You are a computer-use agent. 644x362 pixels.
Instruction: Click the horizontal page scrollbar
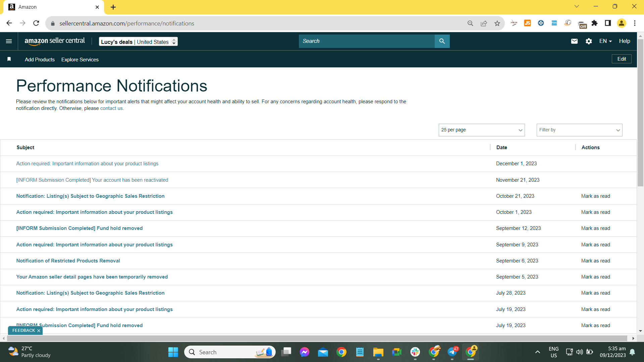click(x=317, y=338)
